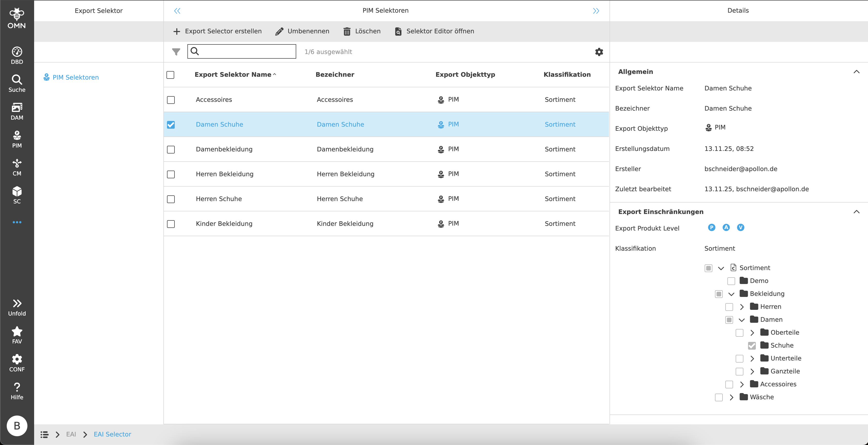Open the Selektor Editor öffnen action
The width and height of the screenshot is (868, 445).
click(434, 31)
